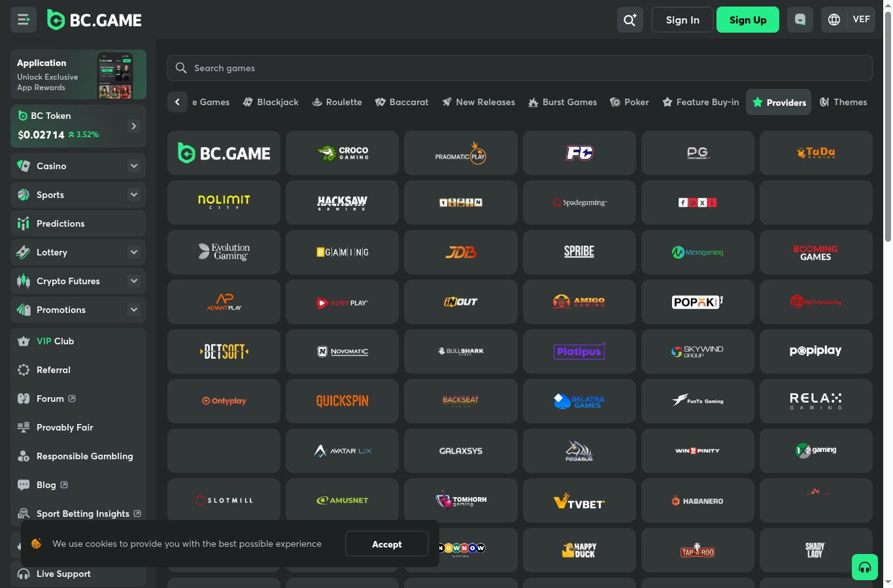Open the Evolution Gaming provider tile
The height and width of the screenshot is (588, 893).
(x=224, y=252)
